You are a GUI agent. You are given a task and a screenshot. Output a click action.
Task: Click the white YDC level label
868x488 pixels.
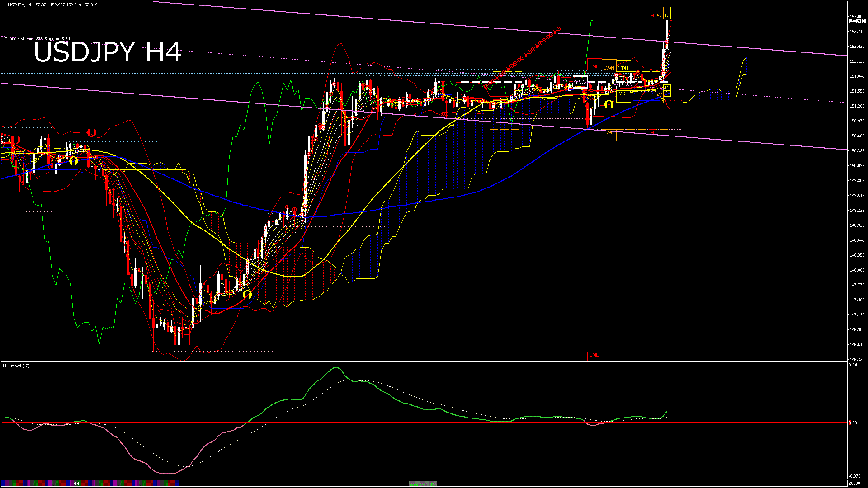coord(580,82)
